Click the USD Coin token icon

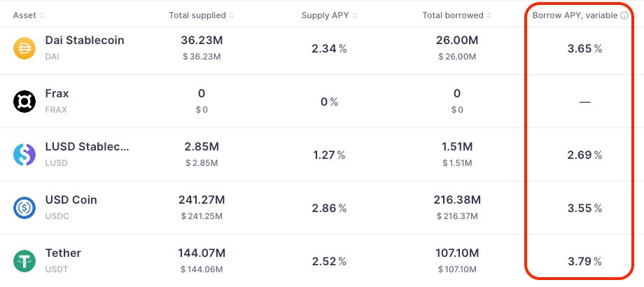pyautogui.click(x=24, y=208)
